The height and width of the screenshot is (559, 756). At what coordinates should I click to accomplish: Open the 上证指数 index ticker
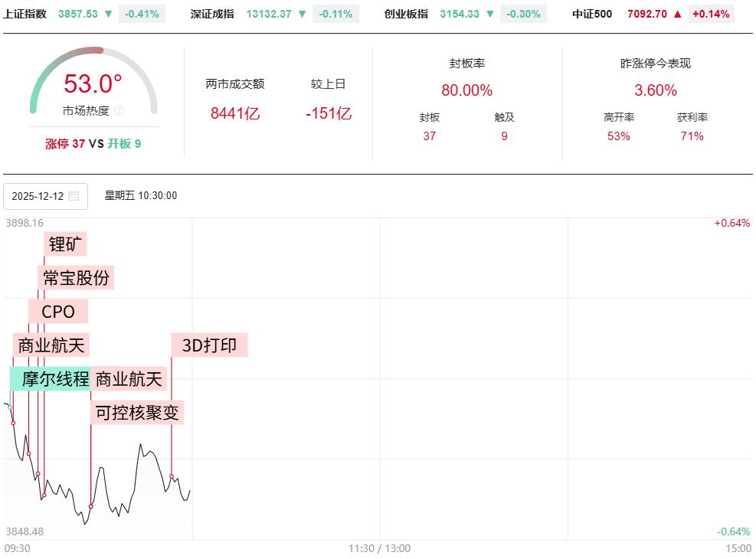(25, 14)
